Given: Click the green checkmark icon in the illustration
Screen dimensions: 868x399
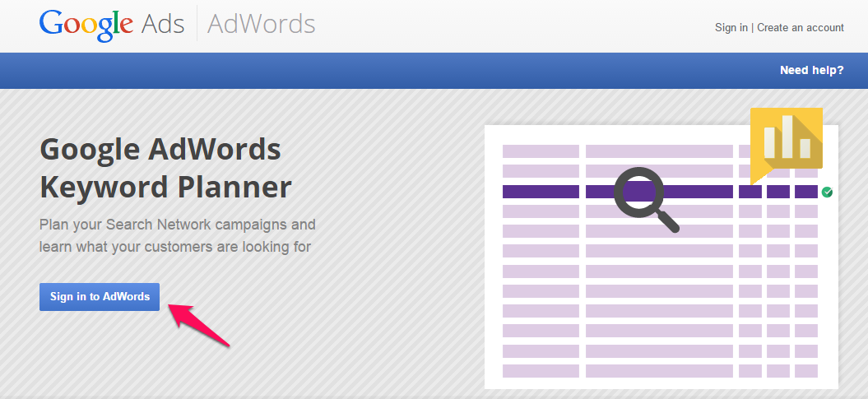Looking at the screenshot, I should (x=827, y=192).
